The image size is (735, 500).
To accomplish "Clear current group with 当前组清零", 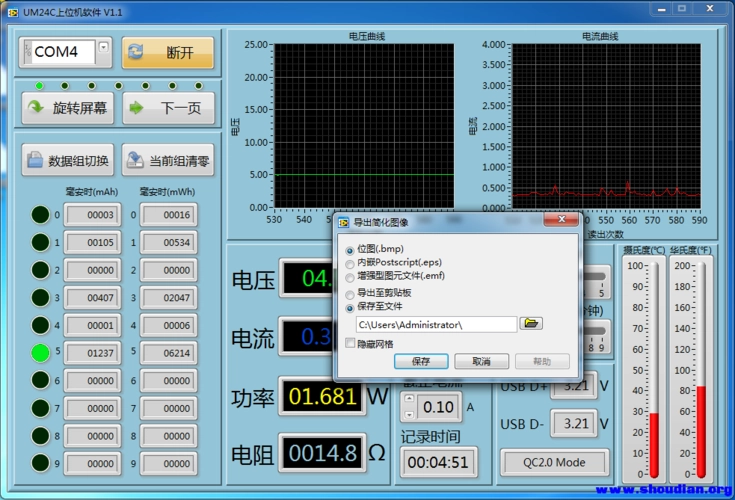I will click(168, 160).
